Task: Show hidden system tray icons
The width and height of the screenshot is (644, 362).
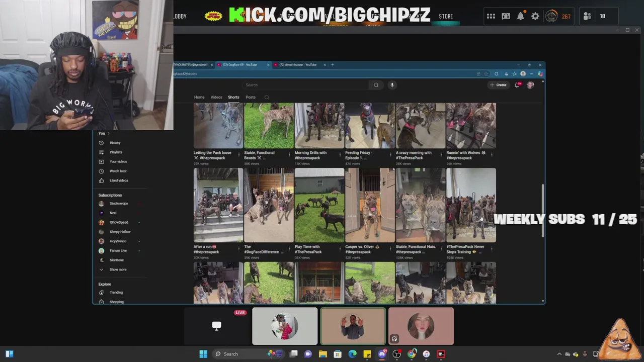Action: pyautogui.click(x=559, y=354)
